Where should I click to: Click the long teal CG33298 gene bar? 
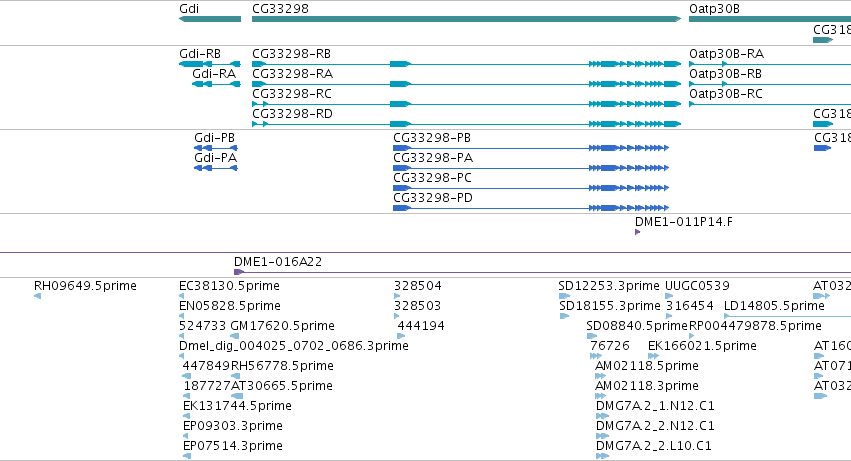point(466,19)
